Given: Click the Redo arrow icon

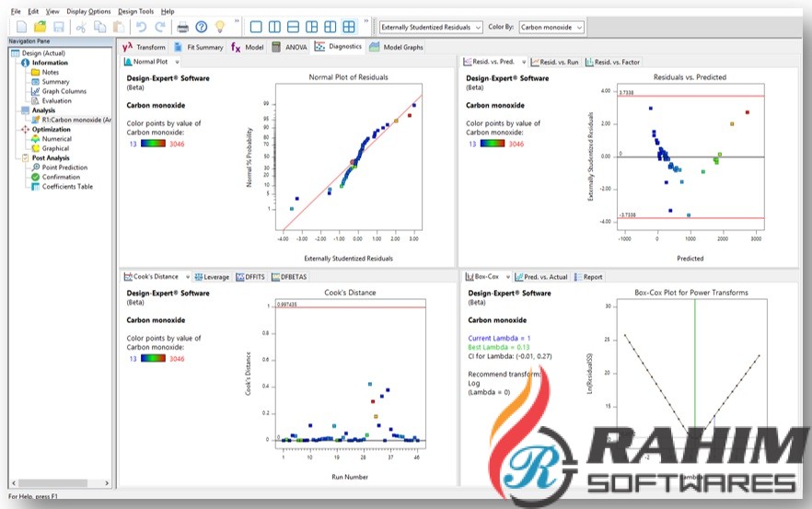Looking at the screenshot, I should click(160, 27).
